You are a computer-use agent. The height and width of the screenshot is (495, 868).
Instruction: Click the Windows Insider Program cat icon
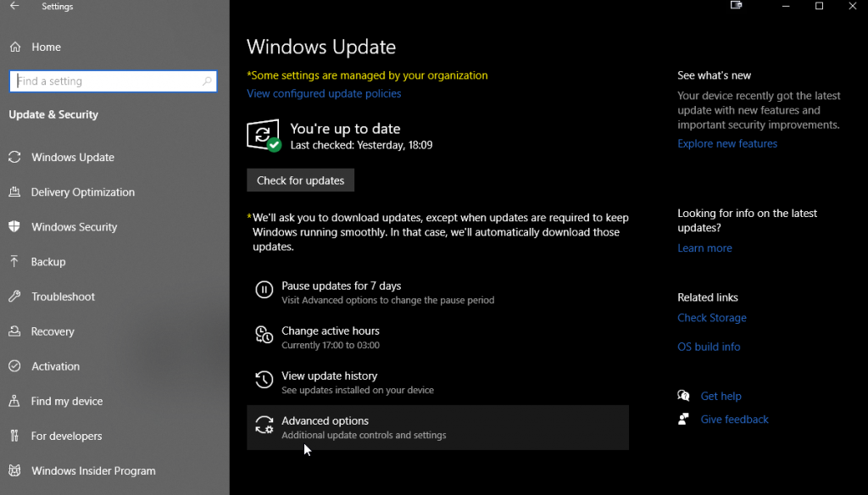(14, 470)
